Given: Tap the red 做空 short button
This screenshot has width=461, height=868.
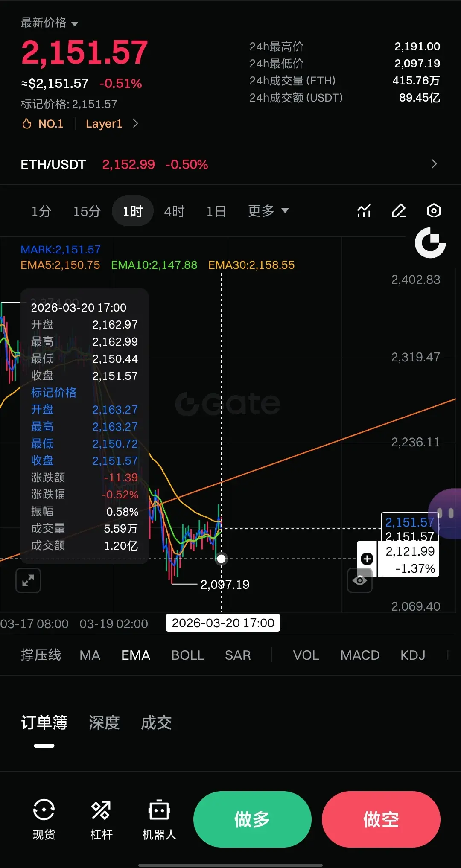Looking at the screenshot, I should click(381, 819).
